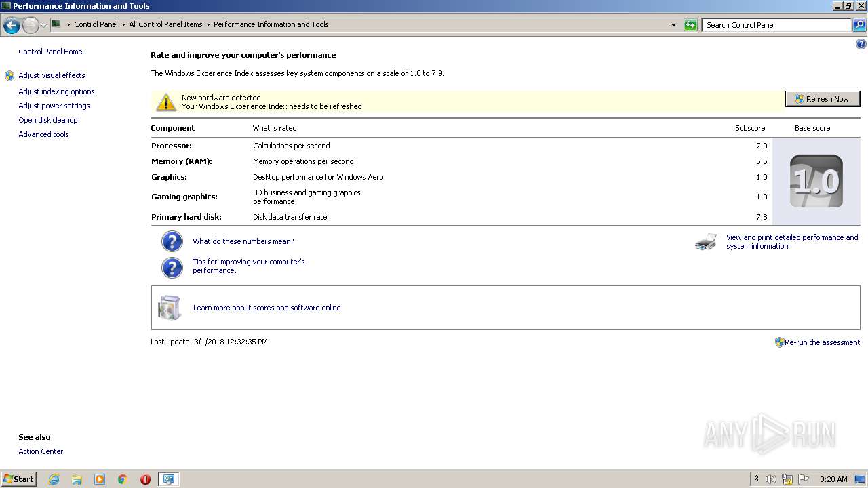Click the Gaming graphics: row label
Screen dimensions: 868x488
184,197
